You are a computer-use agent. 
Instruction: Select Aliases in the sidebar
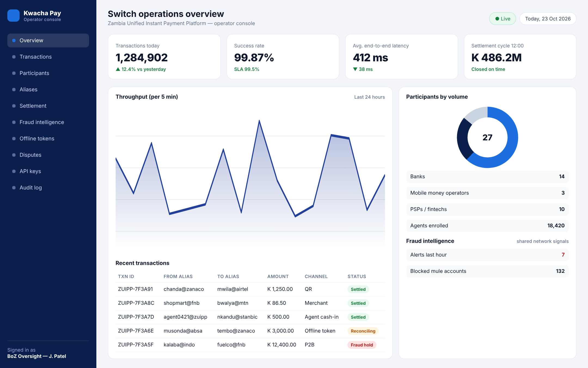click(x=48, y=89)
